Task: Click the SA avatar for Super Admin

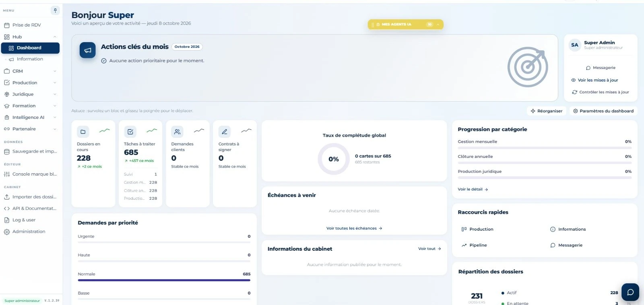Action: pyautogui.click(x=575, y=45)
